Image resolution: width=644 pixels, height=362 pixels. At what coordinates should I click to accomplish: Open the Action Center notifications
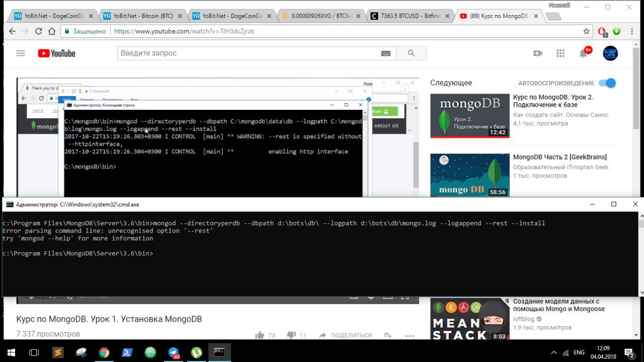(629, 352)
